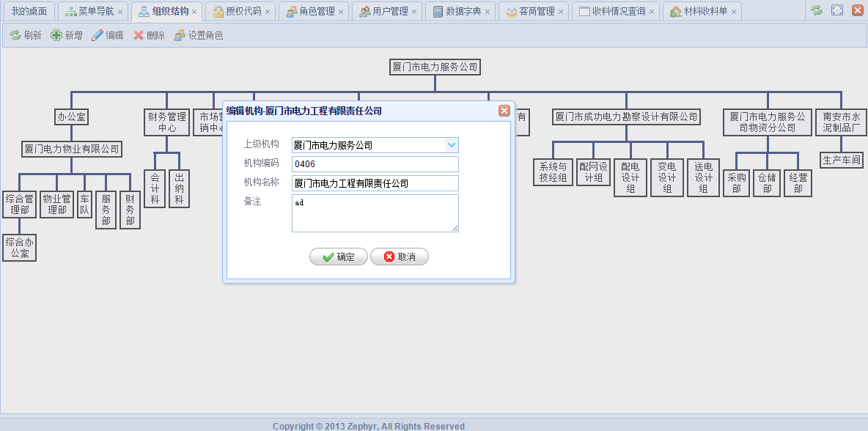
Task: Click the 材料收料单 house icon
Action: [x=676, y=12]
